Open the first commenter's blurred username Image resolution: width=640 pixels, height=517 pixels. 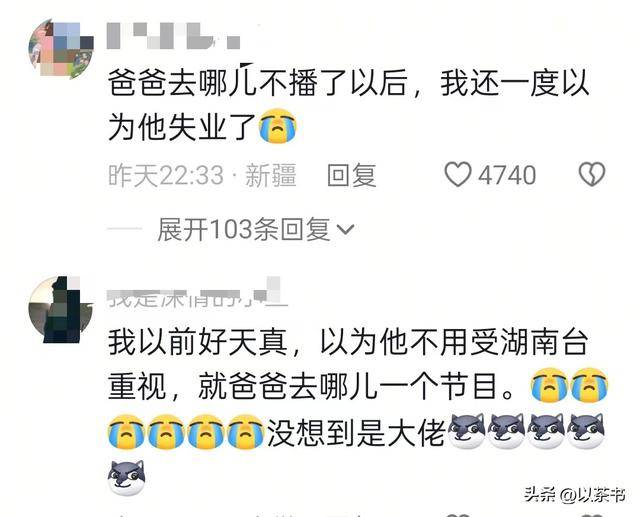tap(174, 37)
